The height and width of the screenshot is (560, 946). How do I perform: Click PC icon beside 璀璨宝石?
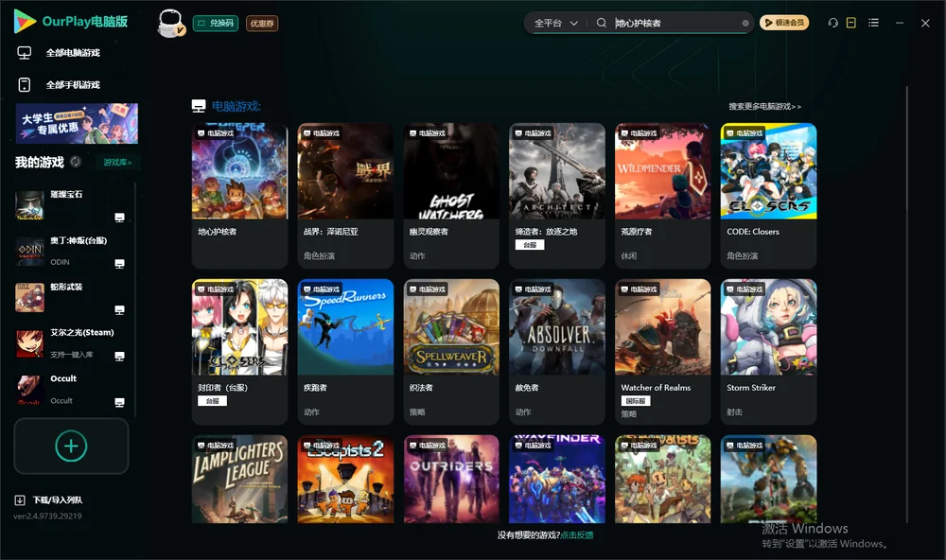coord(119,218)
